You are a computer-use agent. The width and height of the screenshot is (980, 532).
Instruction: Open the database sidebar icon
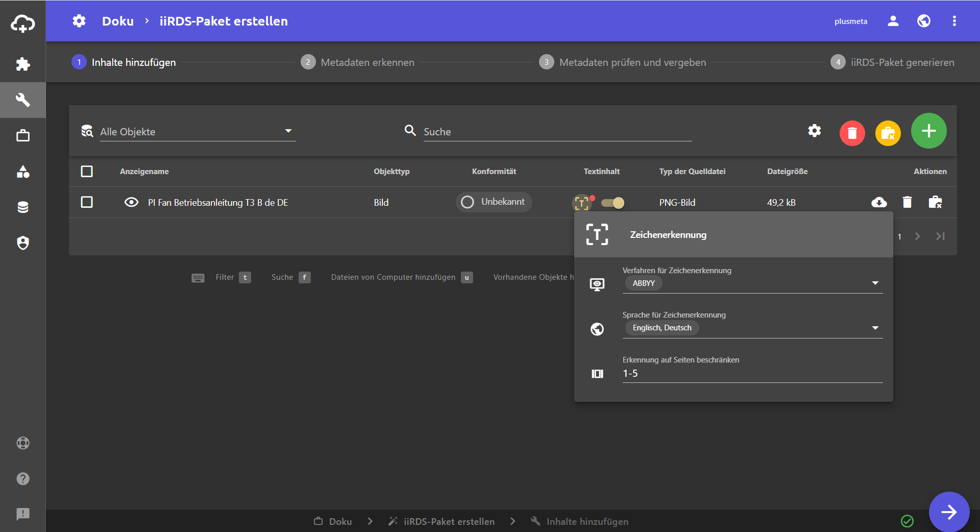[x=23, y=207]
